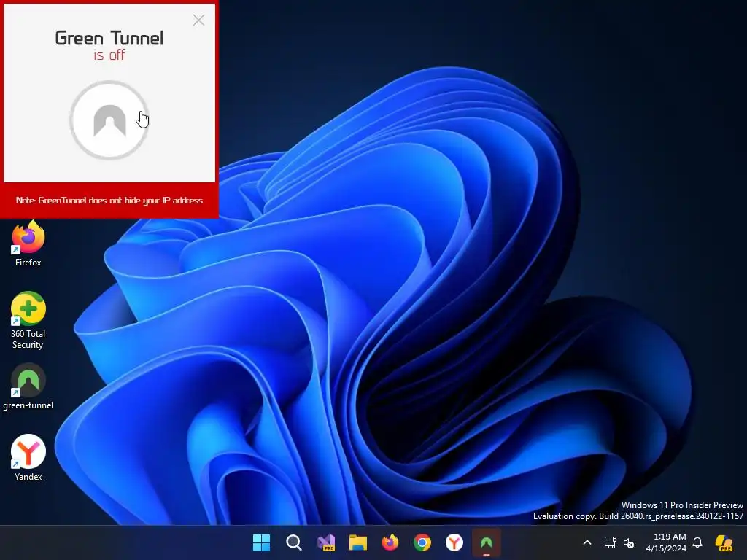The height and width of the screenshot is (560, 747).
Task: Click the 'Green Tunnel' title text
Action: (109, 38)
